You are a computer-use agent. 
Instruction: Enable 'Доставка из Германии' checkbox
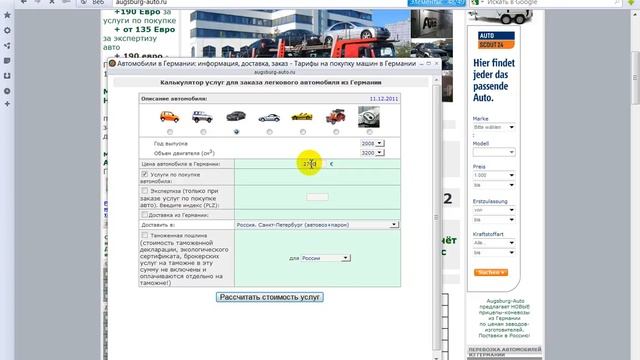point(144,214)
